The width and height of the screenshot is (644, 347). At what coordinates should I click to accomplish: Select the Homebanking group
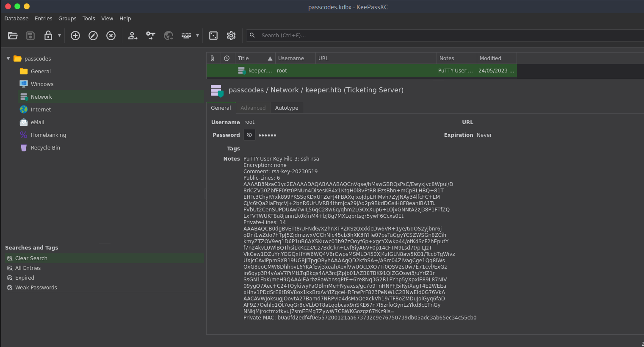point(48,135)
